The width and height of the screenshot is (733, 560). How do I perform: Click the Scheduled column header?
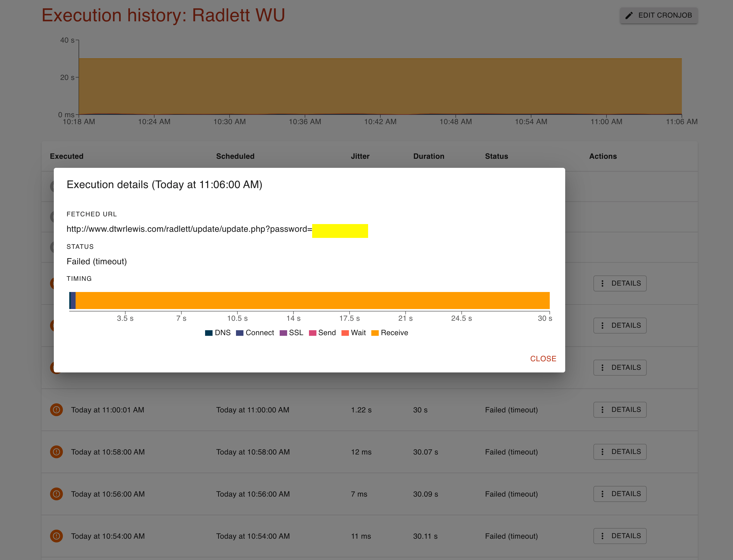pyautogui.click(x=235, y=156)
